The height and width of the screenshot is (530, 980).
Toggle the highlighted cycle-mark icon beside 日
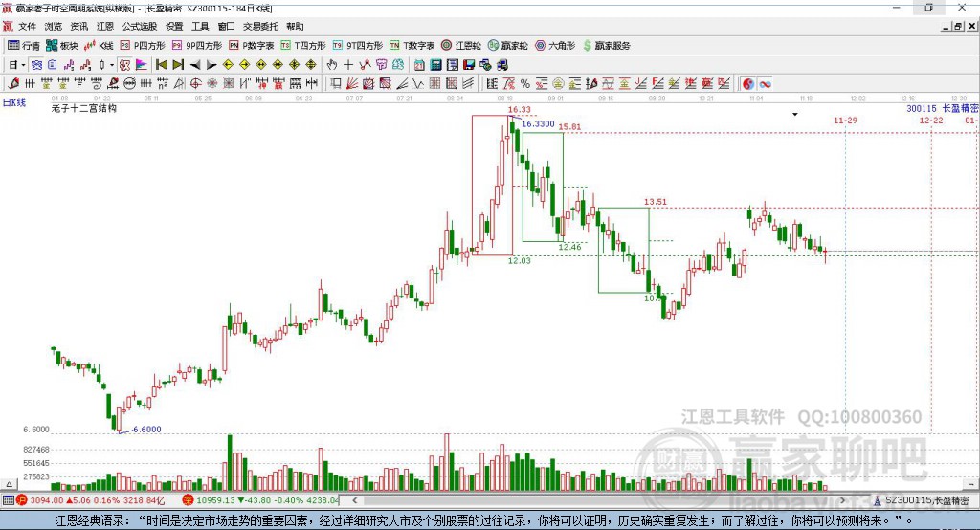pos(37,65)
